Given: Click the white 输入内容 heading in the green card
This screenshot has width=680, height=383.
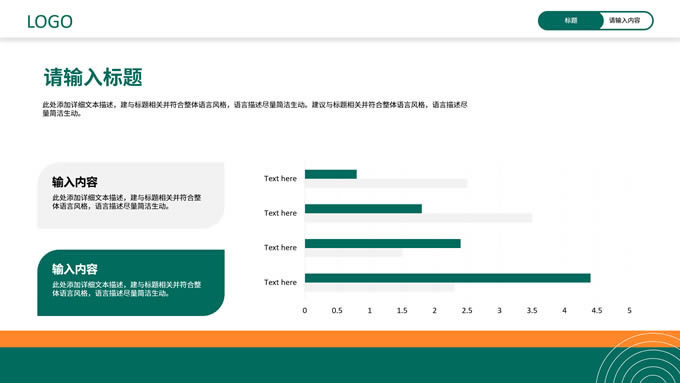Looking at the screenshot, I should pos(75,269).
